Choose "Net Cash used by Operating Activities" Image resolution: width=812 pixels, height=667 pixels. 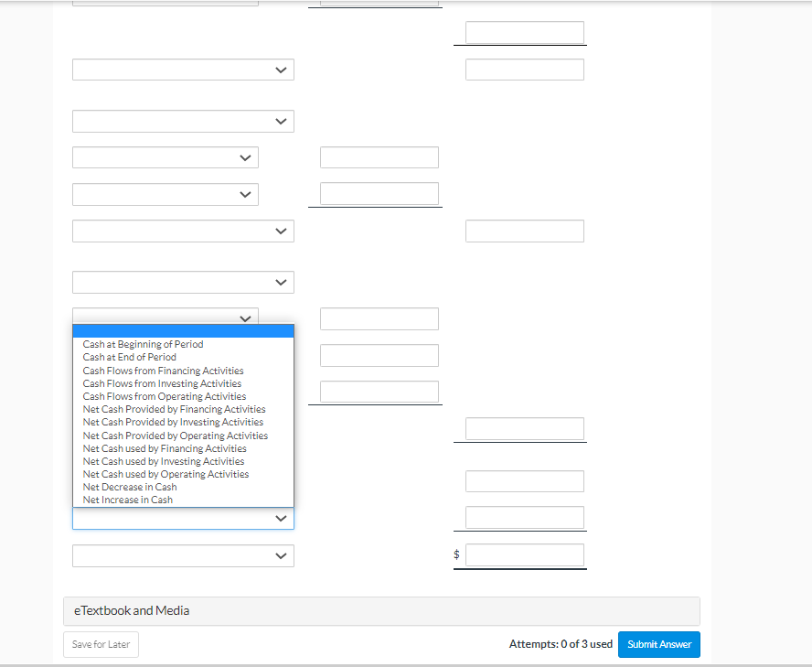166,474
